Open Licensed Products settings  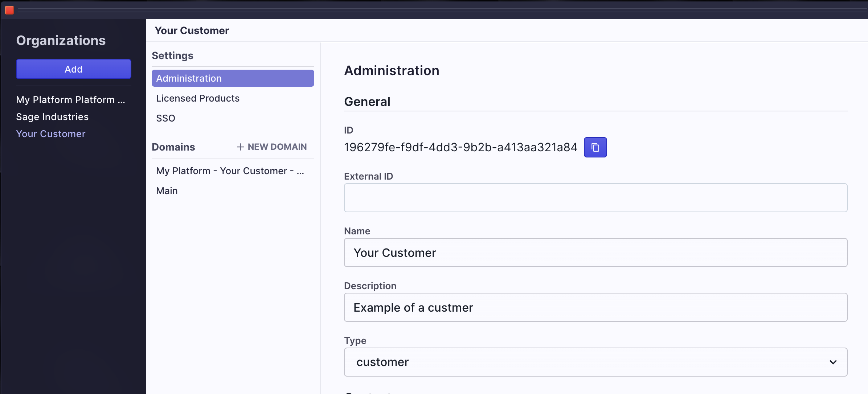point(198,98)
